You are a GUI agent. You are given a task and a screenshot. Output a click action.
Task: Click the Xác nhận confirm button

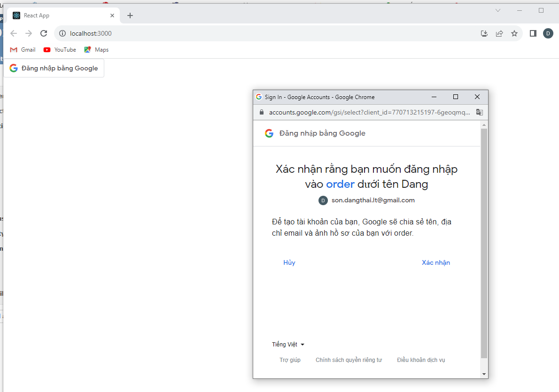[435, 262]
